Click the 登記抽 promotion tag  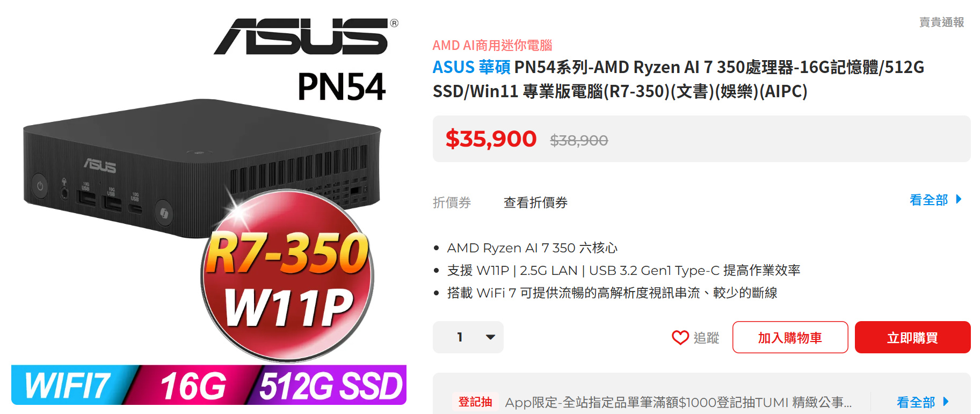475,402
